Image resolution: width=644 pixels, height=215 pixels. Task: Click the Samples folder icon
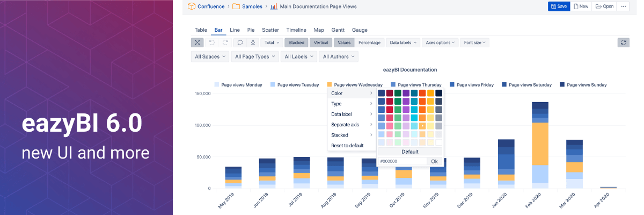[236, 6]
